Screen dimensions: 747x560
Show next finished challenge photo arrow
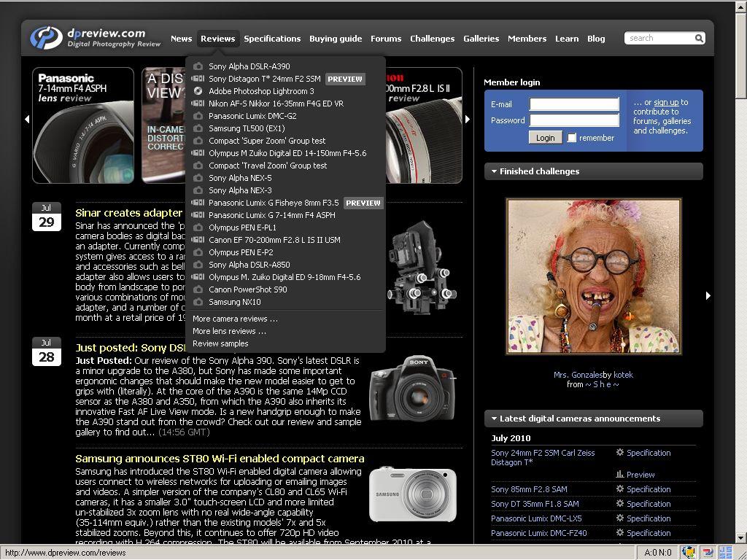(x=708, y=295)
